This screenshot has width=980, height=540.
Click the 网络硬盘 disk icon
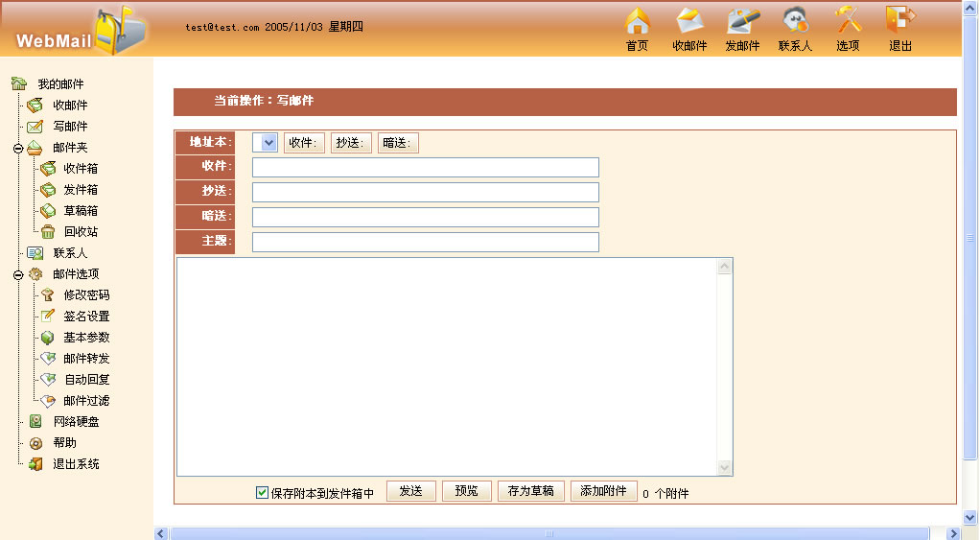click(35, 422)
